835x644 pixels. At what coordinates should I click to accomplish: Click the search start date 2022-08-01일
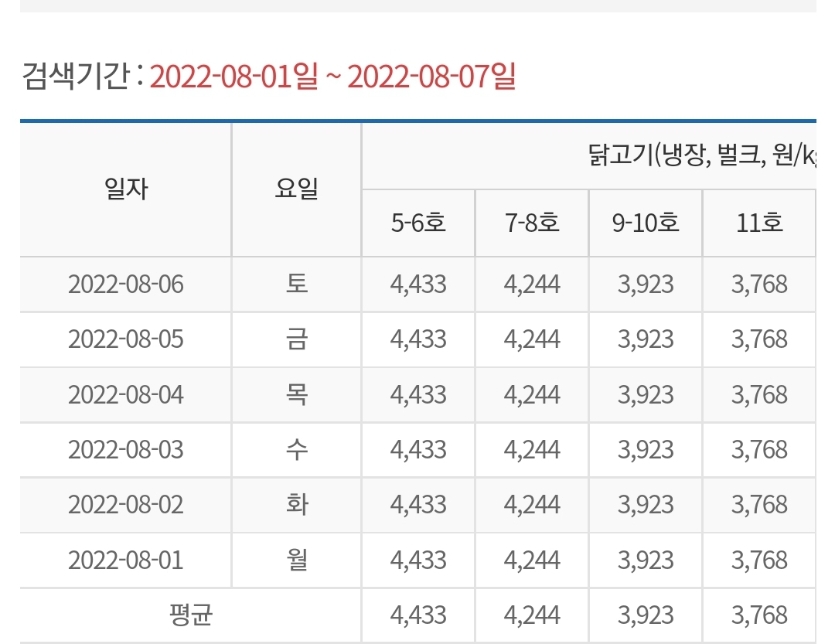[x=233, y=77]
